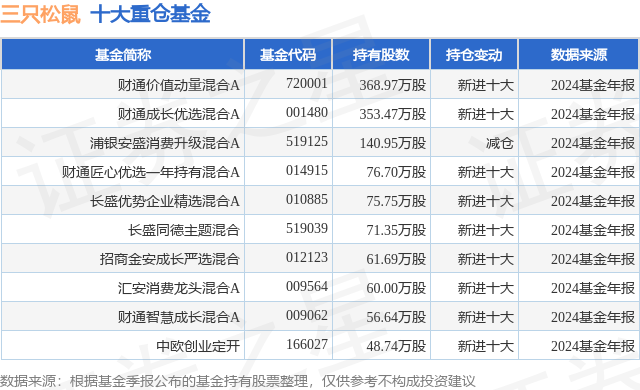Click fund code 014915
The image size is (640, 390).
[x=307, y=170]
